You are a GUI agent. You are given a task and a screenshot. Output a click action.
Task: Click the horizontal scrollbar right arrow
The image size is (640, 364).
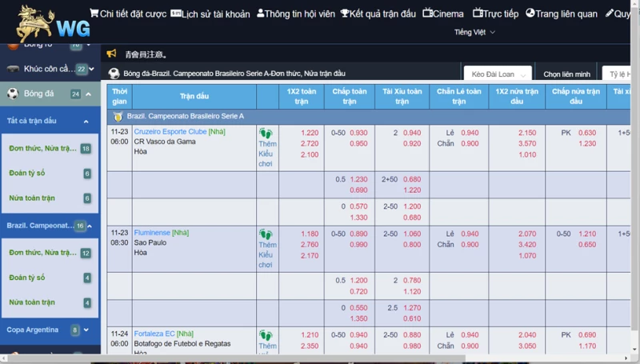(x=626, y=358)
